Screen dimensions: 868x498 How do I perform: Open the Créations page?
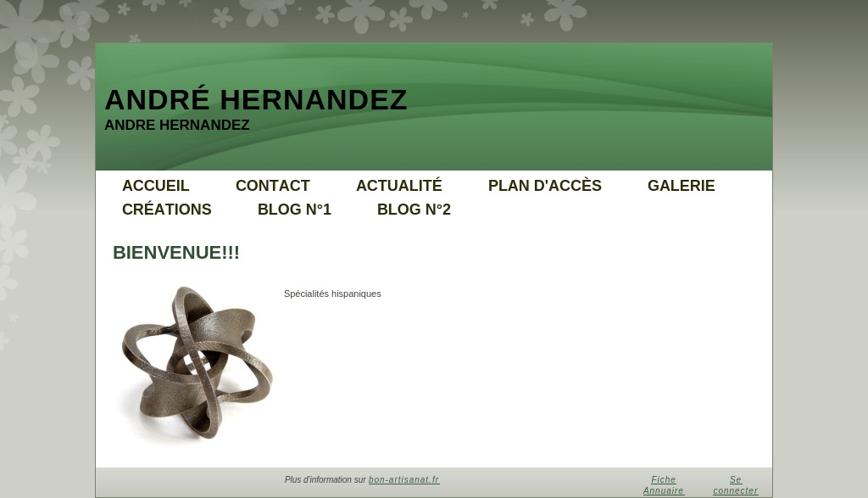(x=167, y=210)
